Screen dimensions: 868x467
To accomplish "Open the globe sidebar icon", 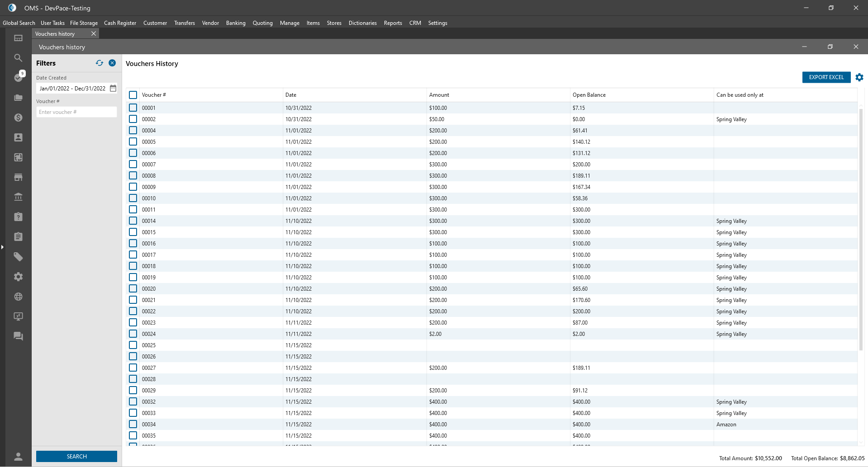I will [x=18, y=297].
